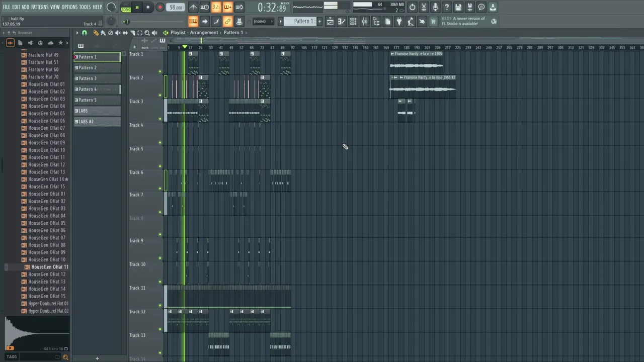Open the Piano roll view icon
Viewport: 644px width, 362px height.
(342, 21)
